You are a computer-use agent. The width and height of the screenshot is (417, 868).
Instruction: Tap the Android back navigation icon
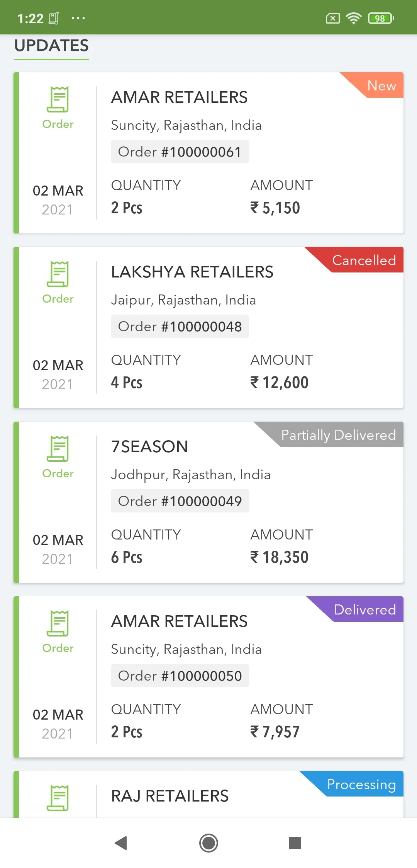121,843
